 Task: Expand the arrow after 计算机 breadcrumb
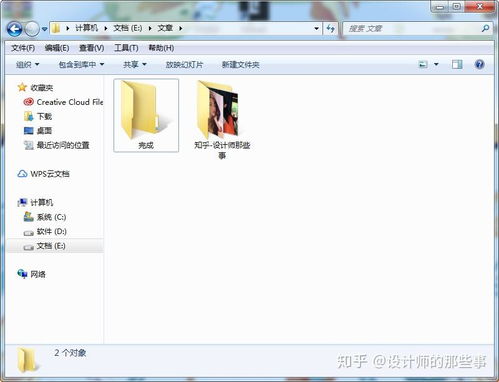(106, 28)
